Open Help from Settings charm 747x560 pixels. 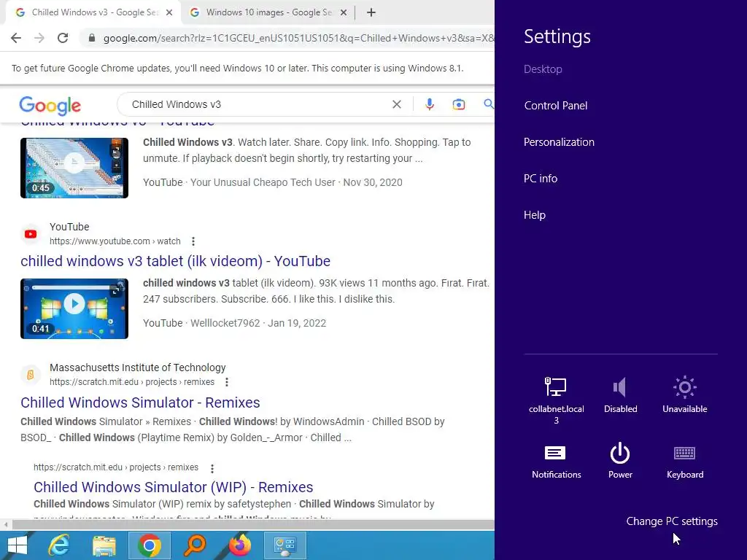pos(535,215)
